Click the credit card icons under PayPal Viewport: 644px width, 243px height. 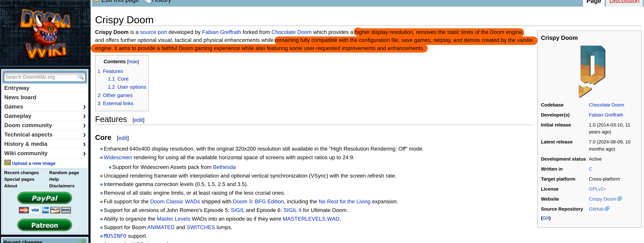[x=45, y=210]
